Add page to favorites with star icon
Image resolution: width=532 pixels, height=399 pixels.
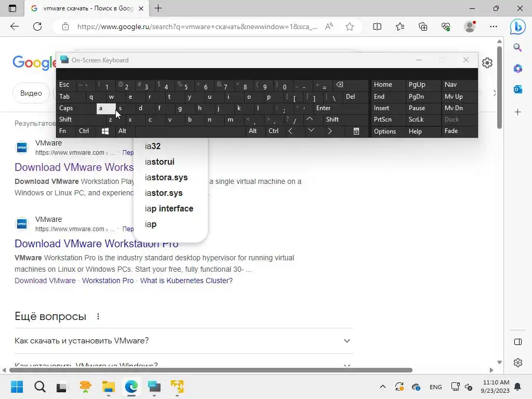[350, 26]
